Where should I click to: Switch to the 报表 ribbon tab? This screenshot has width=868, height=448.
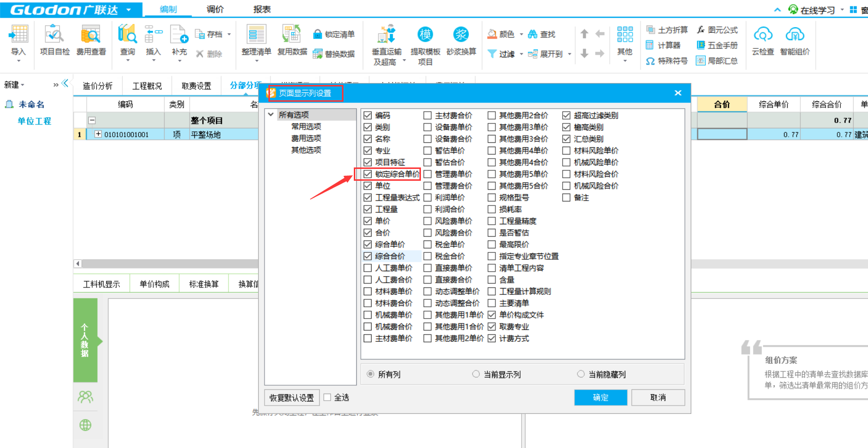[262, 9]
